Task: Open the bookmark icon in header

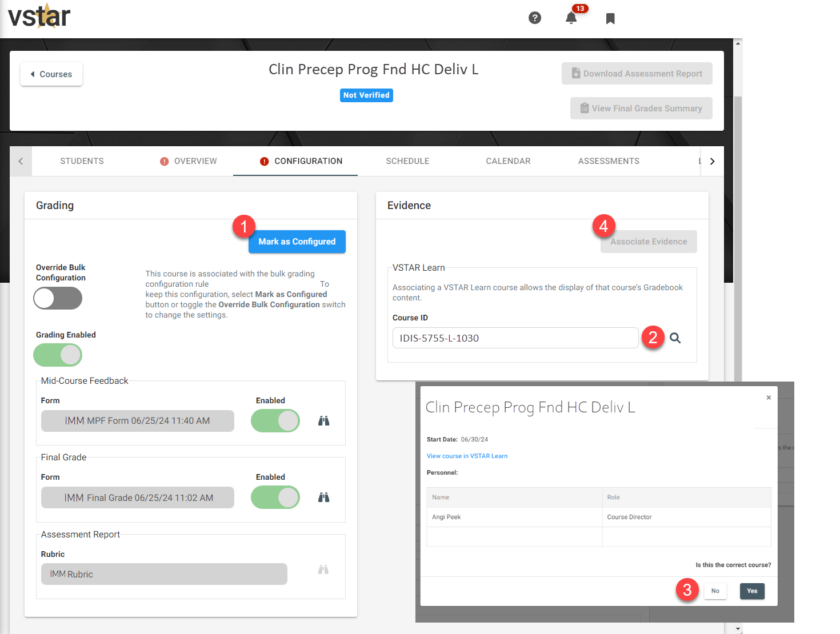Action: pyautogui.click(x=610, y=19)
